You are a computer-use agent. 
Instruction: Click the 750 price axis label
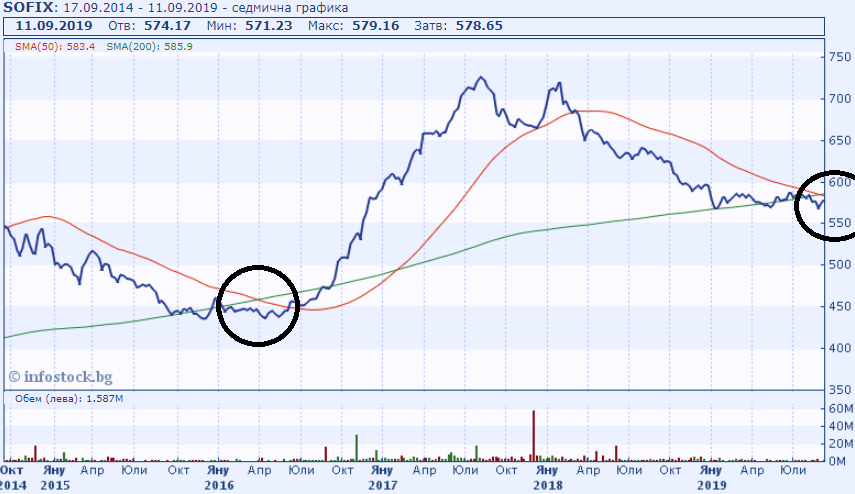pos(840,57)
